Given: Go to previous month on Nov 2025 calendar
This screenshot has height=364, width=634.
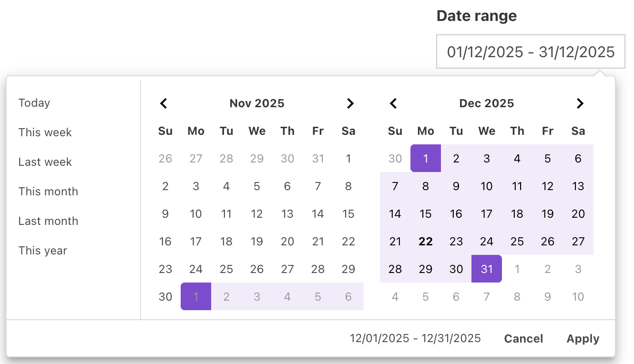Looking at the screenshot, I should (x=164, y=103).
